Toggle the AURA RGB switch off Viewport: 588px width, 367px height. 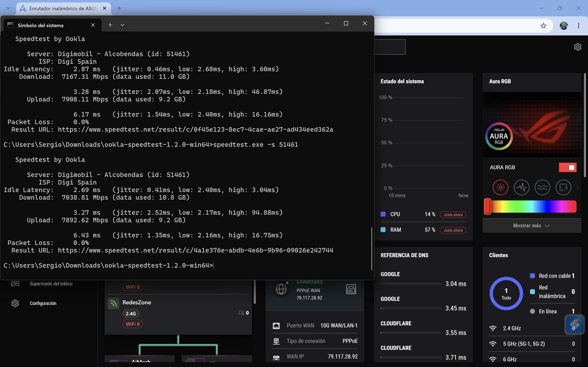point(567,167)
